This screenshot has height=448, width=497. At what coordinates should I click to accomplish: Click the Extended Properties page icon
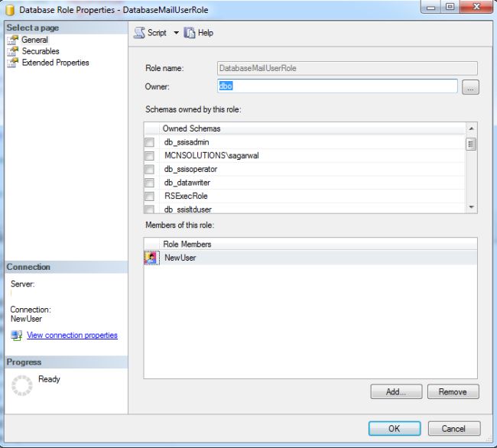[x=13, y=63]
